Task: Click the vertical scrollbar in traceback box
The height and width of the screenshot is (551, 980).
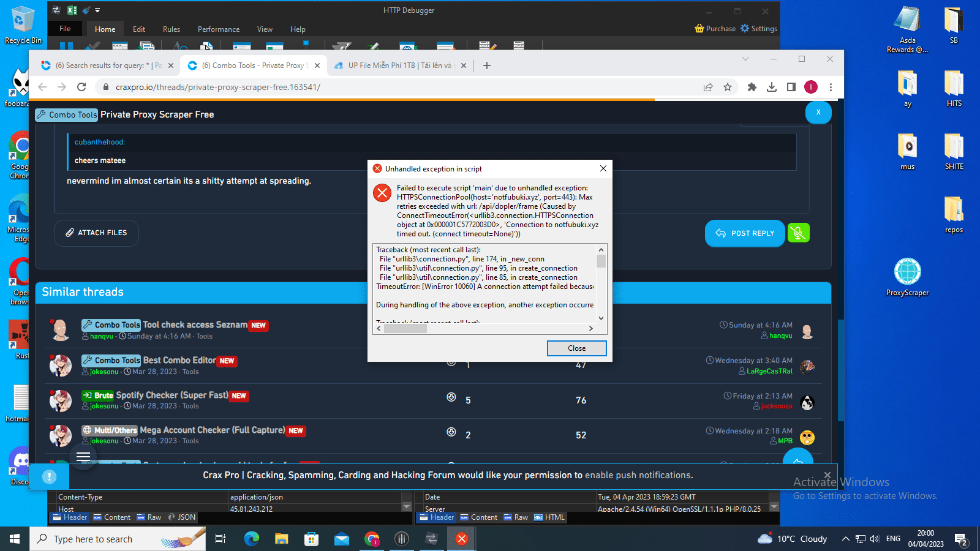Action: (x=601, y=284)
